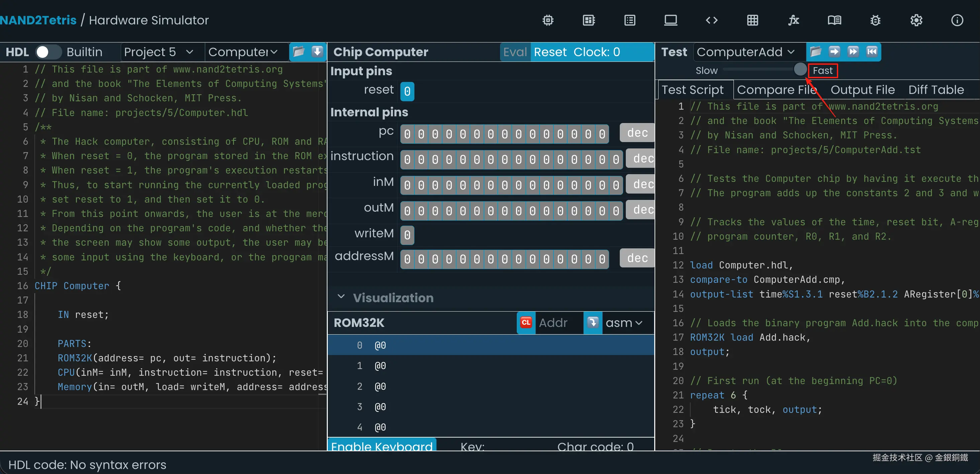Open the chip icon in top navigation
This screenshot has width=980, height=474.
coord(548,20)
